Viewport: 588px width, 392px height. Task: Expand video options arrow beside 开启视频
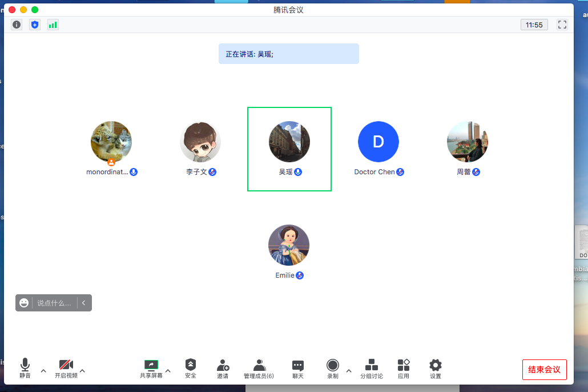pos(82,371)
